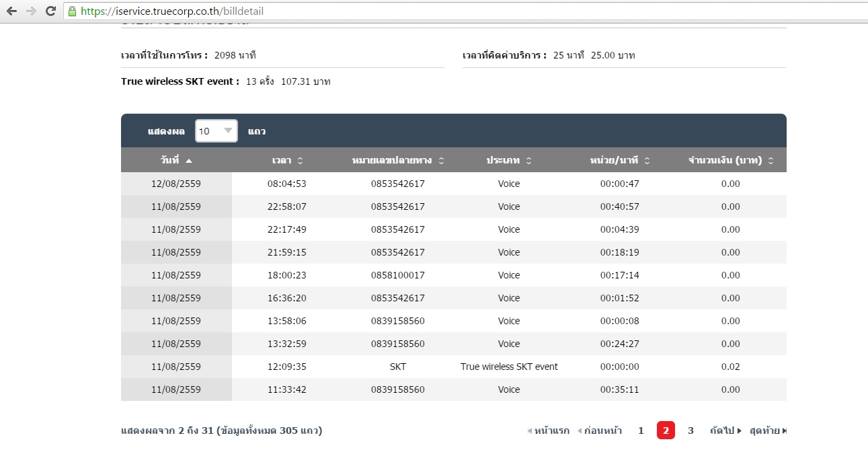The height and width of the screenshot is (452, 868).
Task: Sort by วันที่ column header
Action: click(176, 160)
